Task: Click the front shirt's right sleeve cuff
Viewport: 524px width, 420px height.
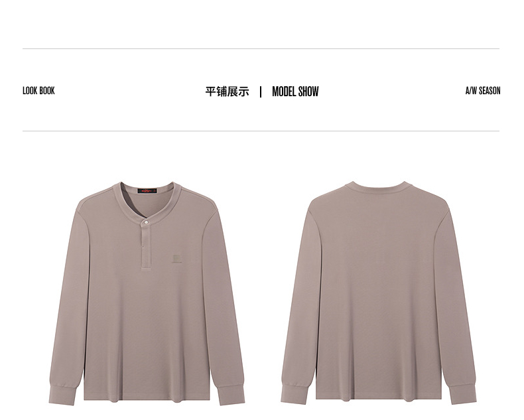Action: 231,395
